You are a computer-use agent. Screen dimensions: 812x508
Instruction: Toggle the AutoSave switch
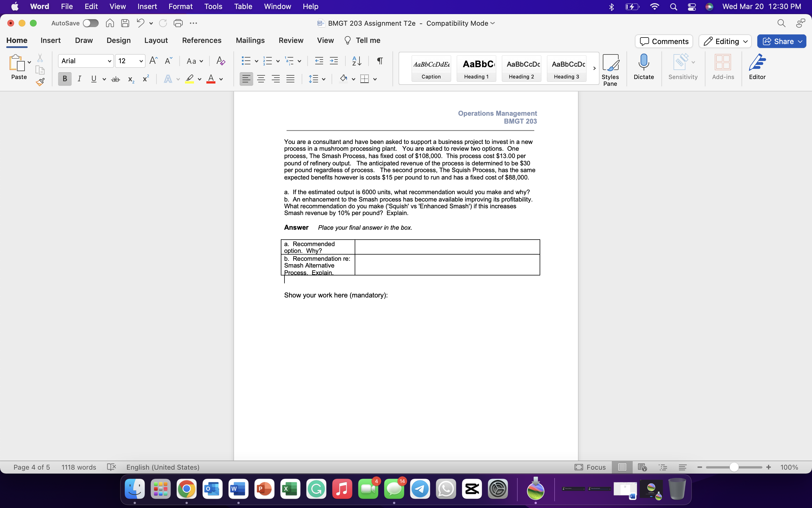[91, 23]
